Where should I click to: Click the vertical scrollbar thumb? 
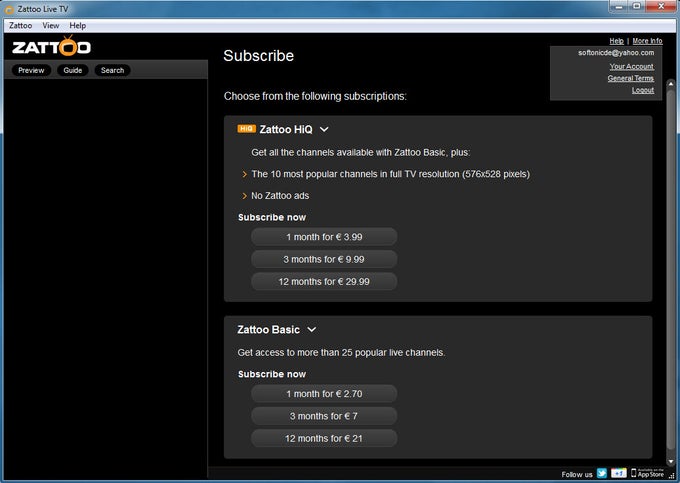tap(671, 269)
